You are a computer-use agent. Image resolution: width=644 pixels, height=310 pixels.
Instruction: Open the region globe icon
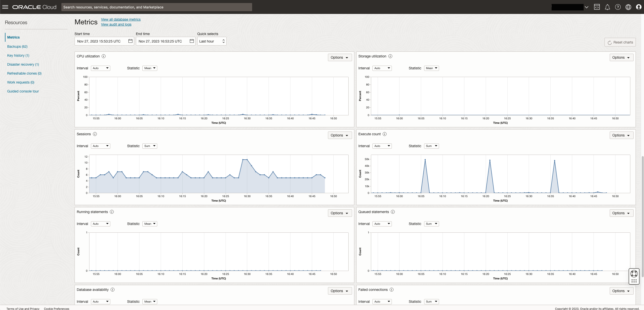coord(628,7)
